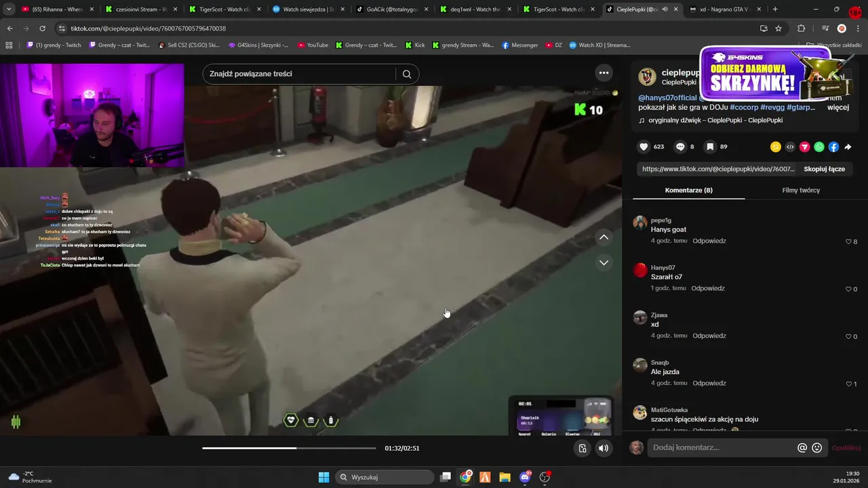Like pepe1g's comment heart

(848, 242)
